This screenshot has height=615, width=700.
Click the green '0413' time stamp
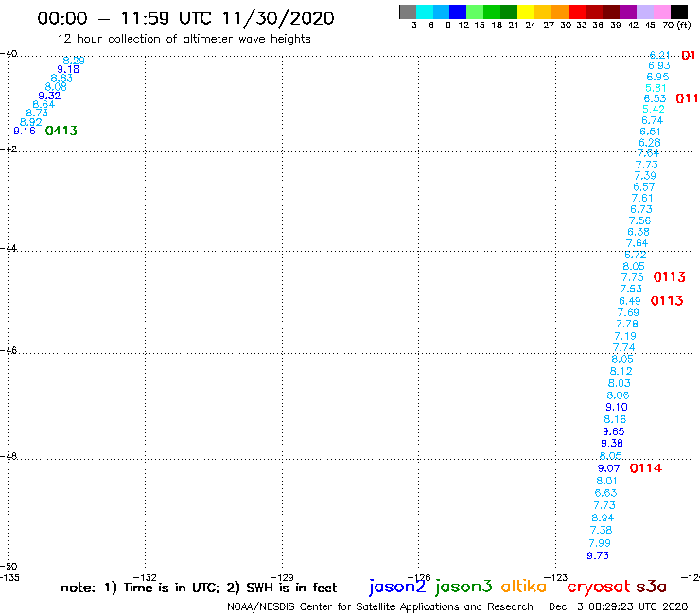tap(61, 131)
